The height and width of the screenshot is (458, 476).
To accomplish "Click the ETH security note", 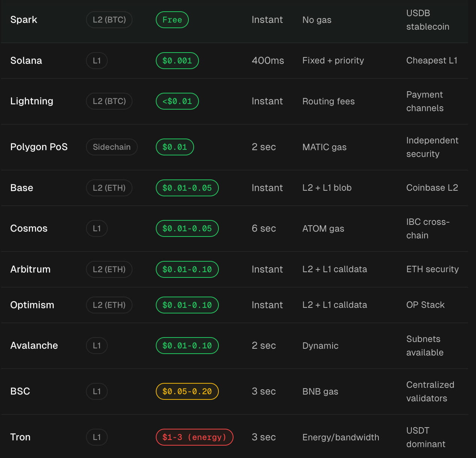I will click(432, 269).
